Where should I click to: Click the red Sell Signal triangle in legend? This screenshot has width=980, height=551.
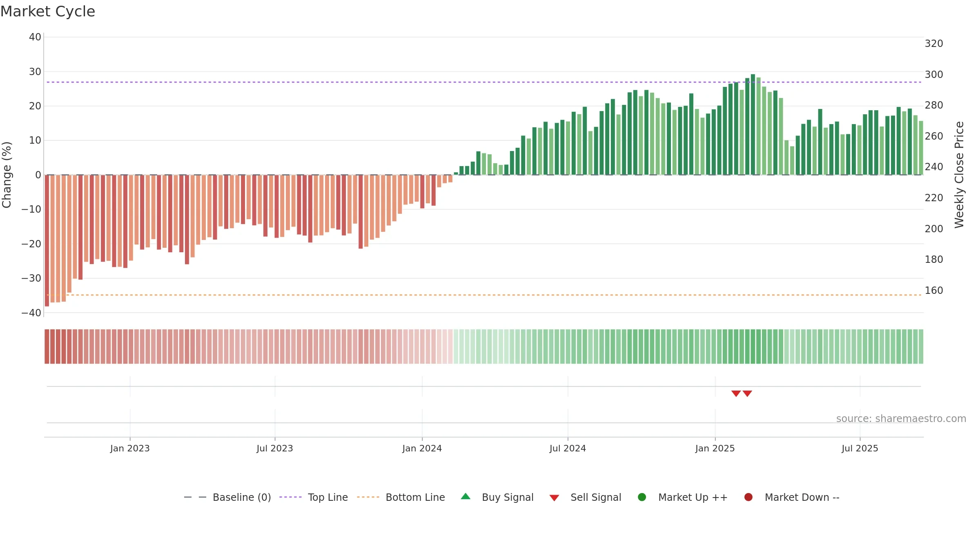(x=554, y=498)
